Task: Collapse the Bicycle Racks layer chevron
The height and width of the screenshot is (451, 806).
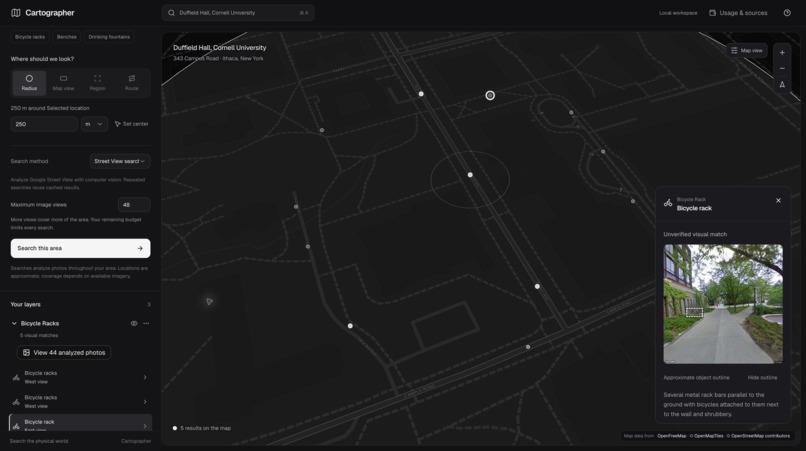Action: tap(14, 323)
